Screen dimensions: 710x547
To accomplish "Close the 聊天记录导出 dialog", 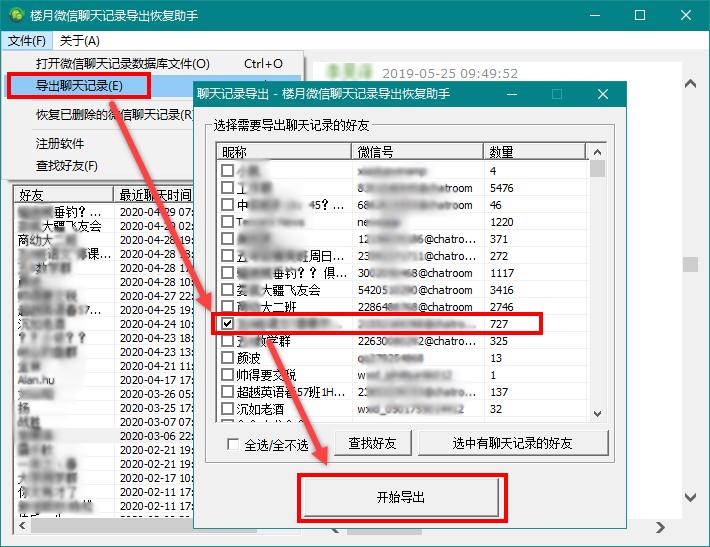I will (x=603, y=94).
